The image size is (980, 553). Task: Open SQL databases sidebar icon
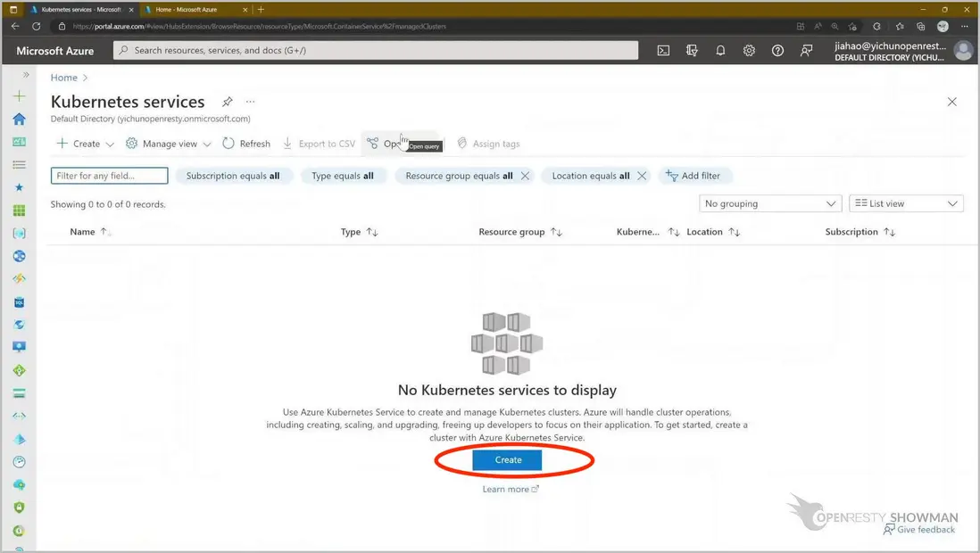pyautogui.click(x=20, y=301)
